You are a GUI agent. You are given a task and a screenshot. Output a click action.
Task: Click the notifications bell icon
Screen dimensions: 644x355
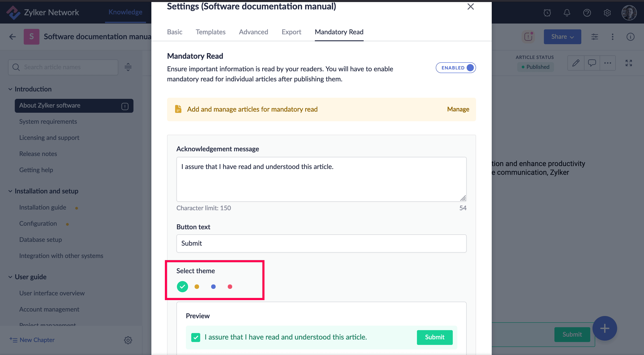tap(567, 13)
